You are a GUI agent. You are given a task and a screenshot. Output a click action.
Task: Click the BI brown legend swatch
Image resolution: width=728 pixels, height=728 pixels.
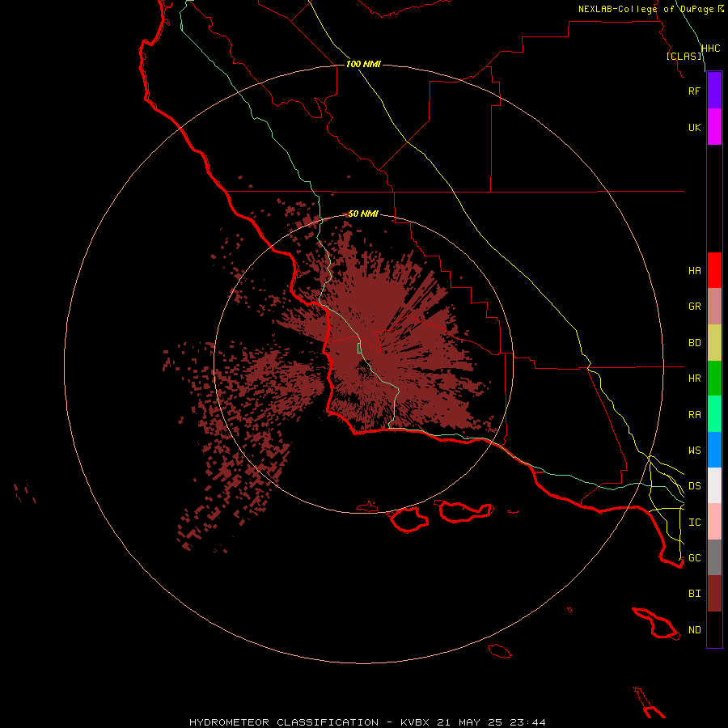click(x=714, y=594)
